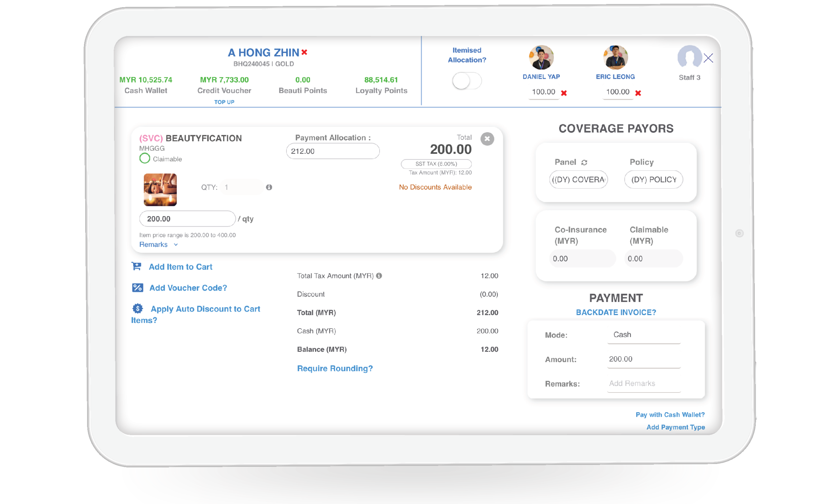840x504 pixels.
Task: Click the QTY info icon
Action: [x=269, y=187]
